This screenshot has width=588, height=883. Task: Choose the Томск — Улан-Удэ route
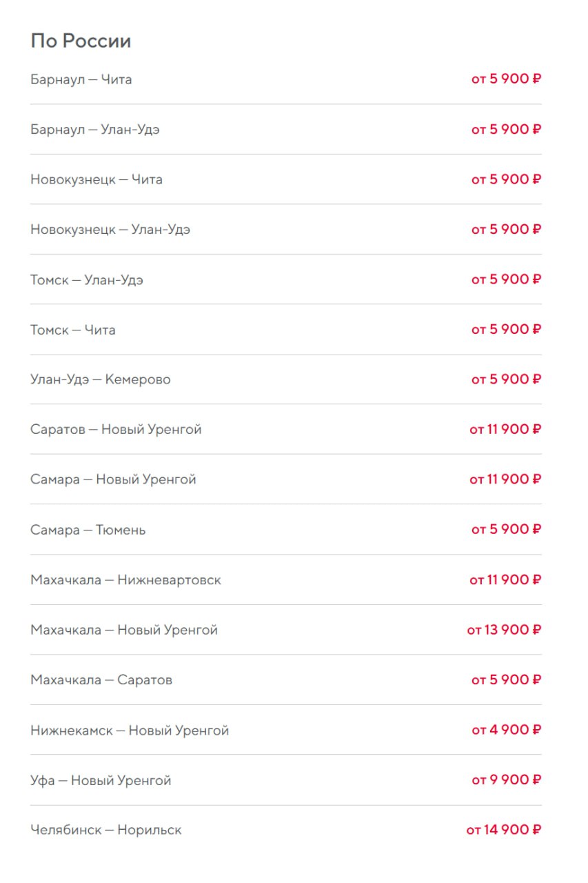[x=87, y=280]
